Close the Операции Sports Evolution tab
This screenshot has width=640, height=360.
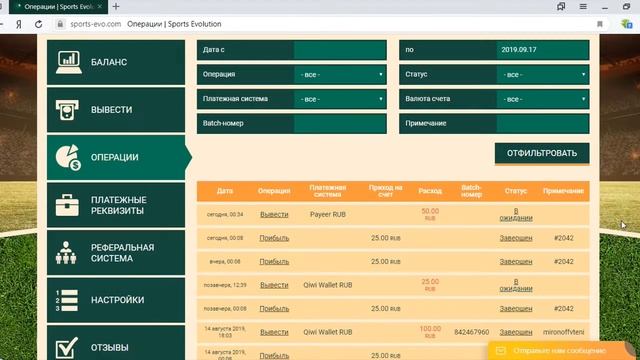[100, 7]
